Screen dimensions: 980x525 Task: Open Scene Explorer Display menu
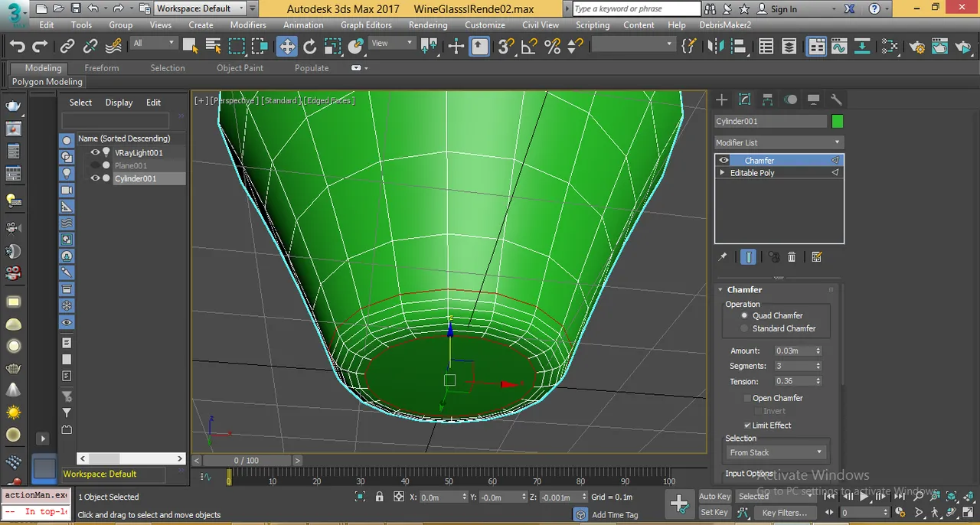pos(119,102)
